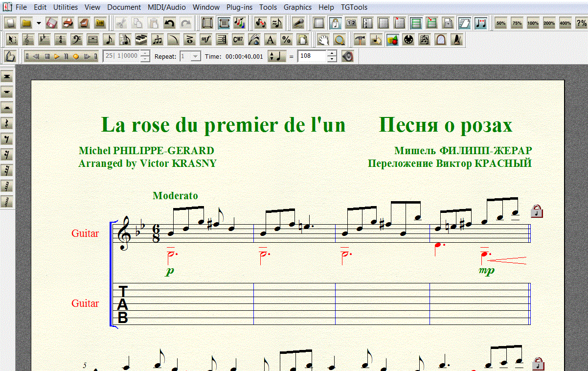Set zoom to 400%
Image resolution: width=588 pixels, height=371 pixels.
[x=565, y=23]
